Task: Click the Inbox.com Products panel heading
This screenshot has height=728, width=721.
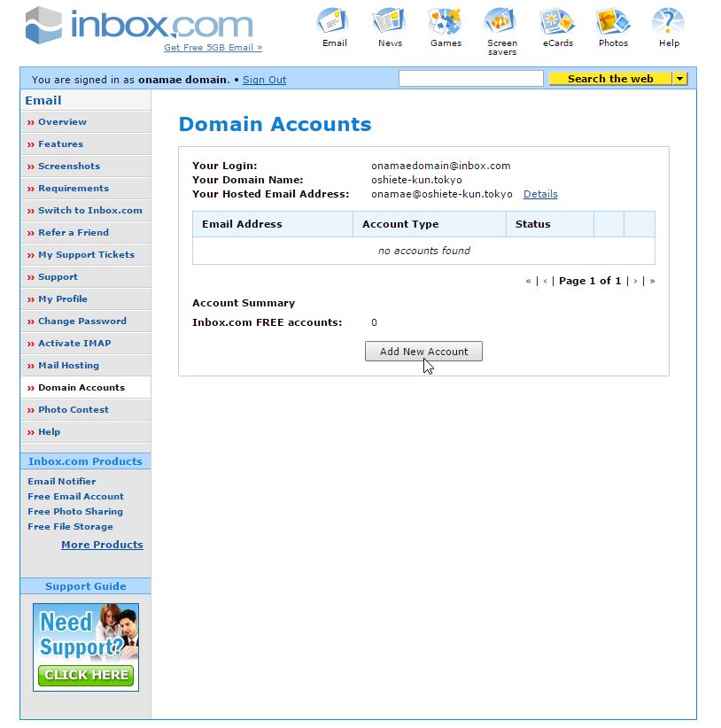Action: pyautogui.click(x=85, y=461)
